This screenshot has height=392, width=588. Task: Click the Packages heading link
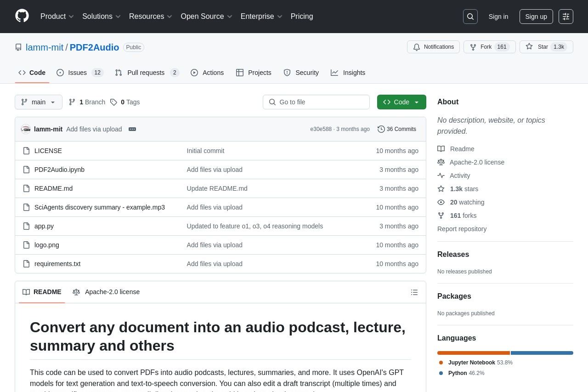point(454,296)
